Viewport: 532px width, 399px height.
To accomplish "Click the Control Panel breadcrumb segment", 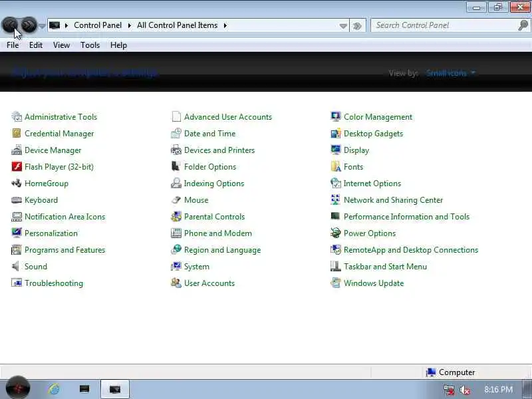I will (x=98, y=25).
